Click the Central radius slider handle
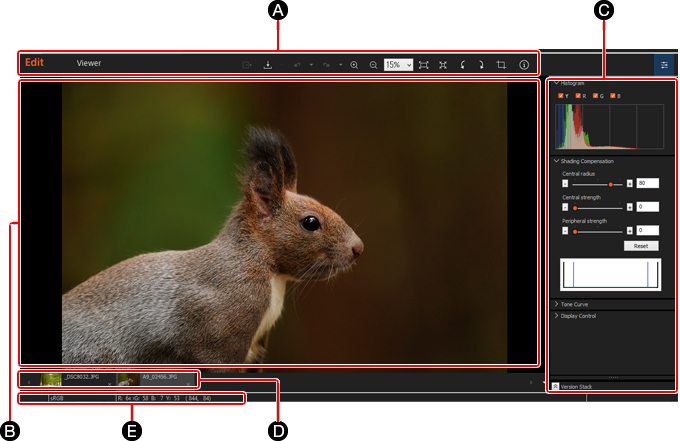680x441 pixels. 611,184
